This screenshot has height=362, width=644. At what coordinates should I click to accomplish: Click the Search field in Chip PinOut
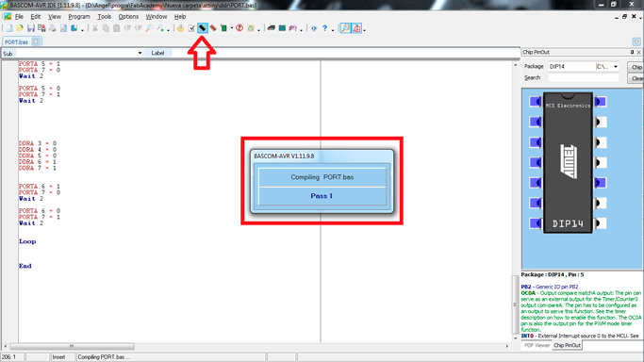pyautogui.click(x=584, y=78)
